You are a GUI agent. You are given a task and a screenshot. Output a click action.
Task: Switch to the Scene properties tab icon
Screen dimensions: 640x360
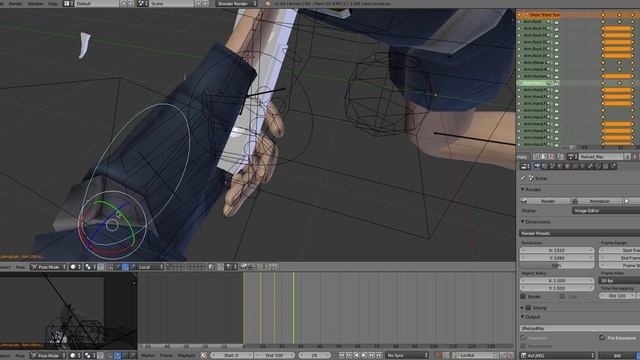pos(552,166)
